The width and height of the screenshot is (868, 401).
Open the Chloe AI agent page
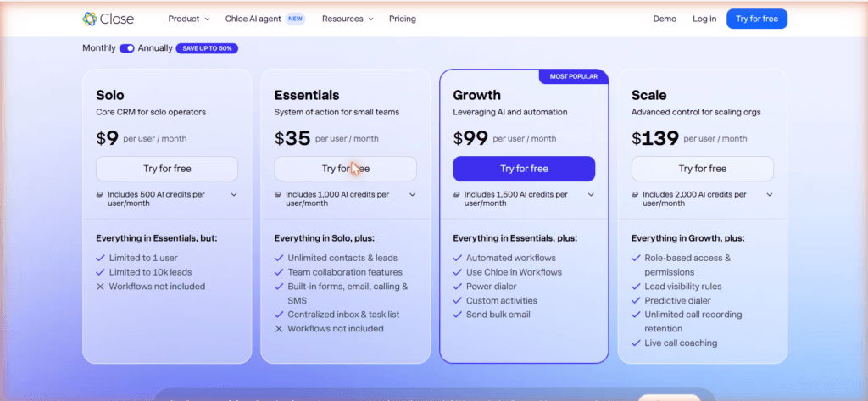point(253,19)
